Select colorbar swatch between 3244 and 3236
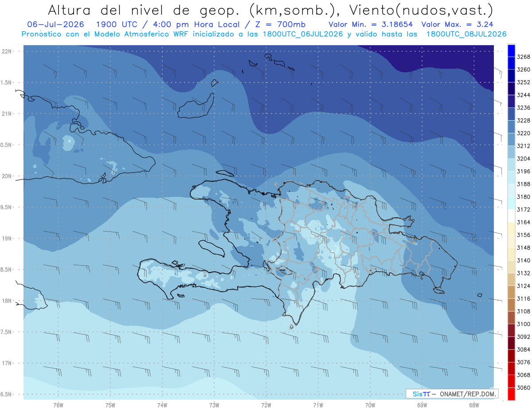The image size is (532, 411). (x=511, y=101)
